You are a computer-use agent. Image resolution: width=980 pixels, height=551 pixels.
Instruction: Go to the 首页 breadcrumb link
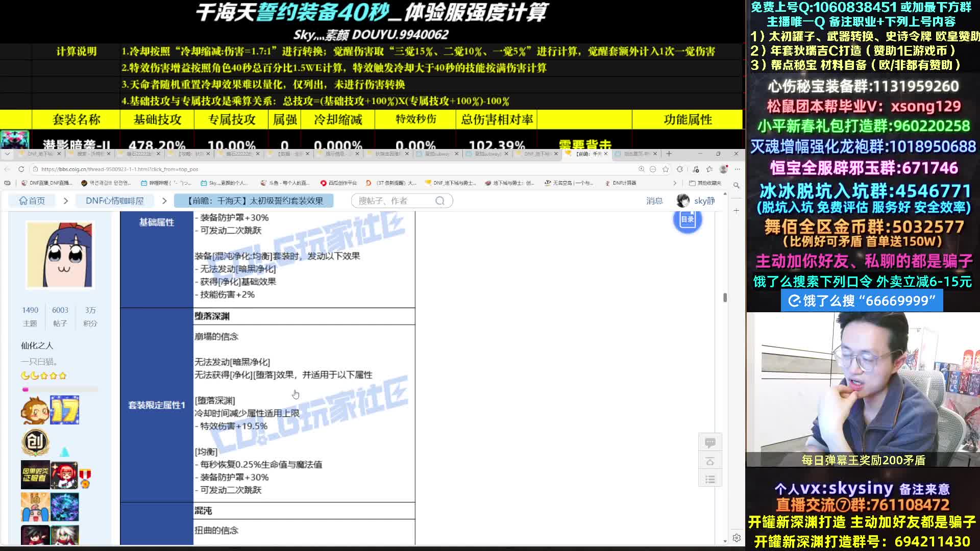click(32, 201)
